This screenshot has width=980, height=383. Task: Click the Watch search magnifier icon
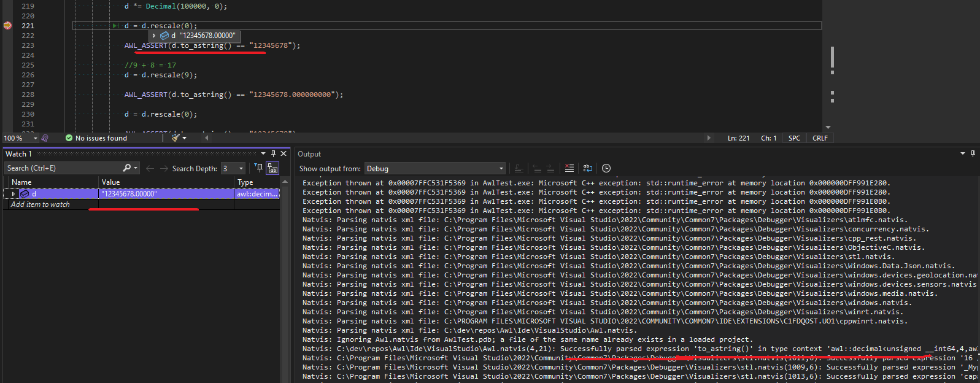(x=127, y=168)
